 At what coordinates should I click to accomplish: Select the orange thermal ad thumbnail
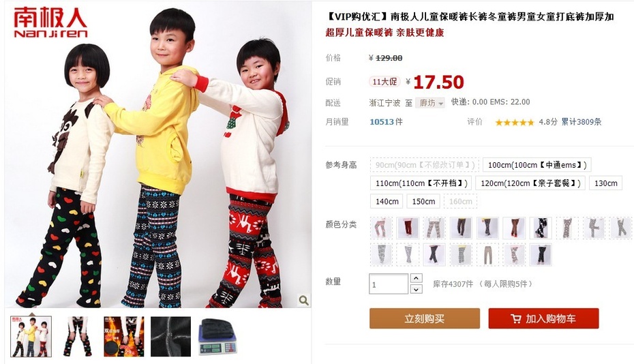point(123,337)
